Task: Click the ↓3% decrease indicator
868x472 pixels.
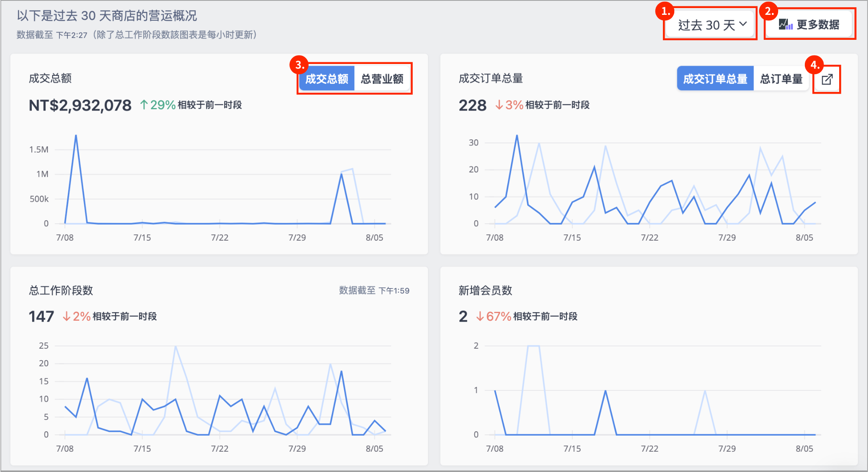Action: 509,105
